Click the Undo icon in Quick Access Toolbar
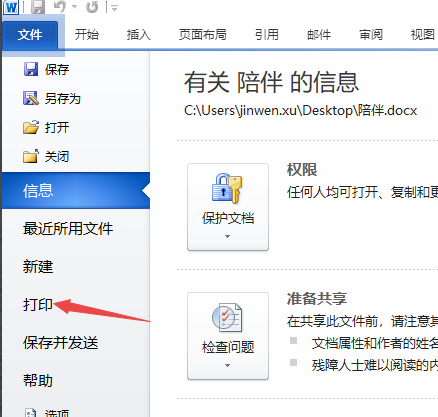 coord(60,7)
